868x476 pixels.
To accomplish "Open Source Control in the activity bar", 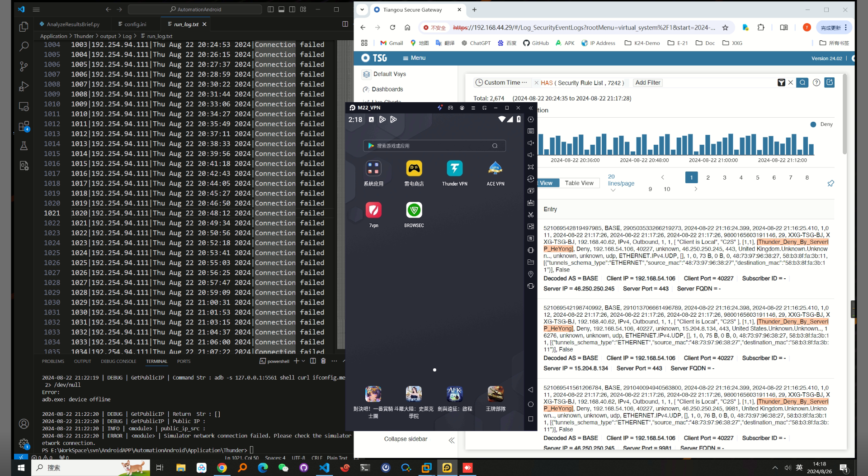I will (24, 67).
